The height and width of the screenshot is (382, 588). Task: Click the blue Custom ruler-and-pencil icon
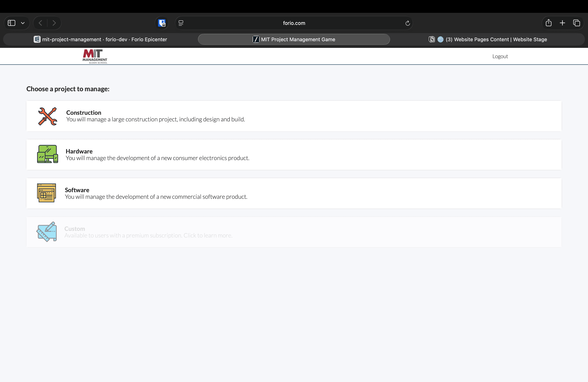[x=47, y=231]
